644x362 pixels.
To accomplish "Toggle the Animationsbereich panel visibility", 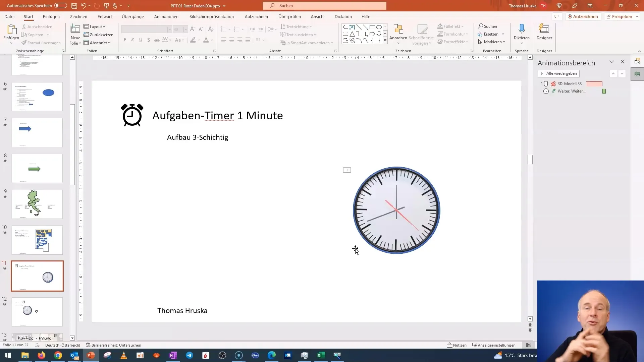I will coord(622,62).
